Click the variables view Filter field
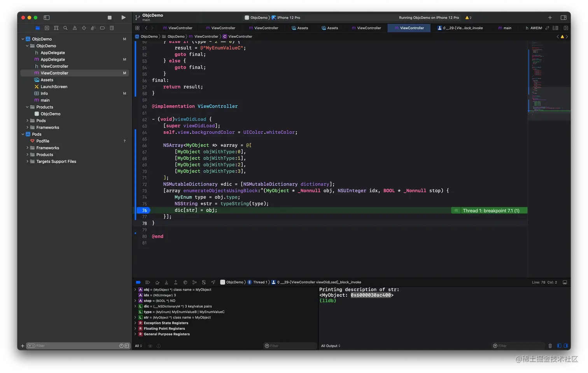Screen dimensions: 588x373 [x=290, y=346]
